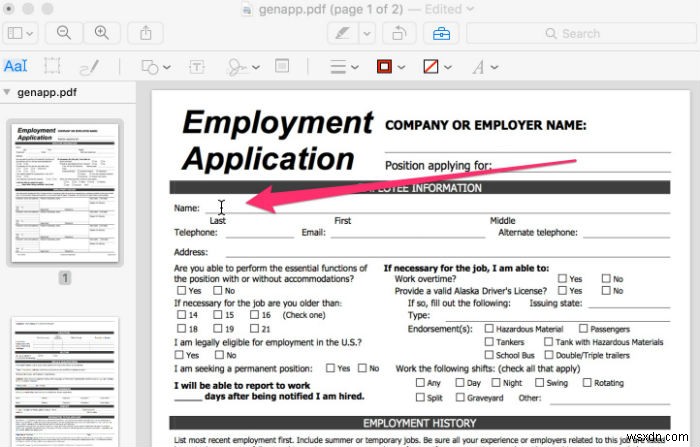Check No for Alaska Driver's License
Image resolution: width=700 pixels, height=447 pixels.
click(606, 290)
